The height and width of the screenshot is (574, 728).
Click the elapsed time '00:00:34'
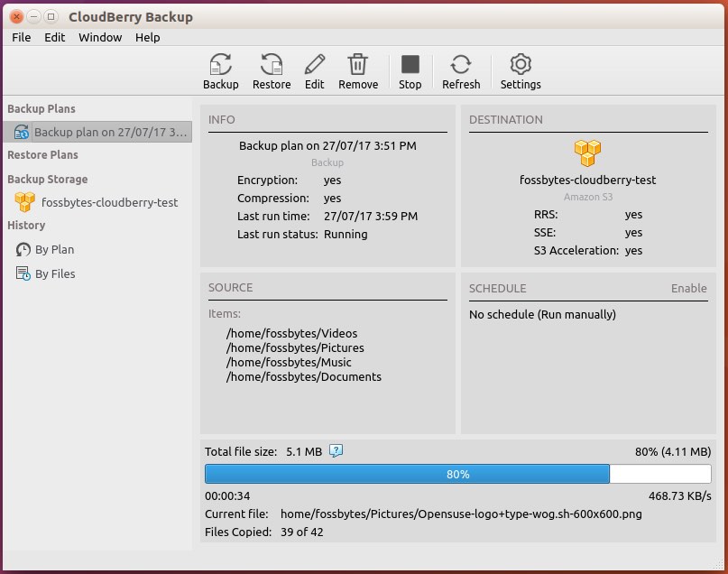pyautogui.click(x=227, y=496)
